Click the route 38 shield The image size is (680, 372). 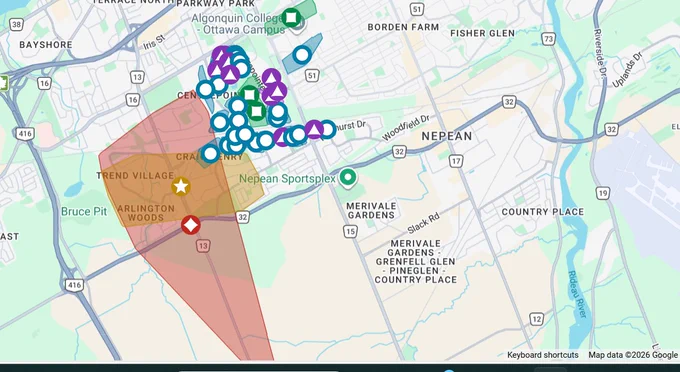[16, 24]
